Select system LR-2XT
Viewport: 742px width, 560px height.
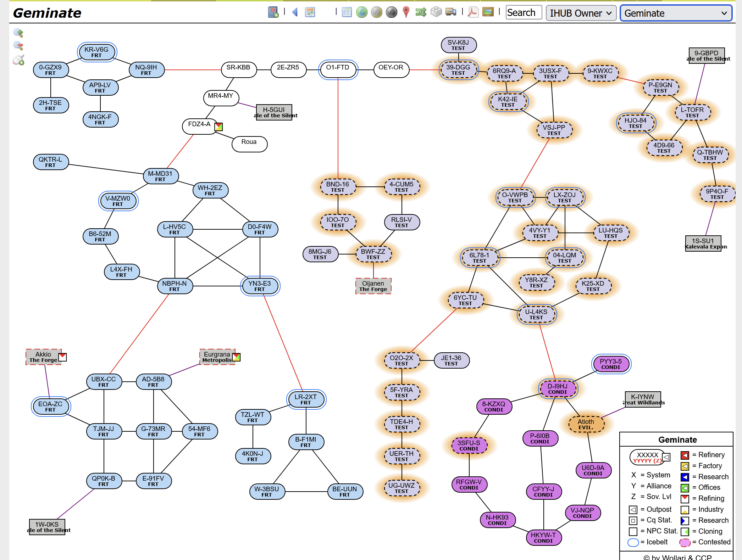click(306, 399)
